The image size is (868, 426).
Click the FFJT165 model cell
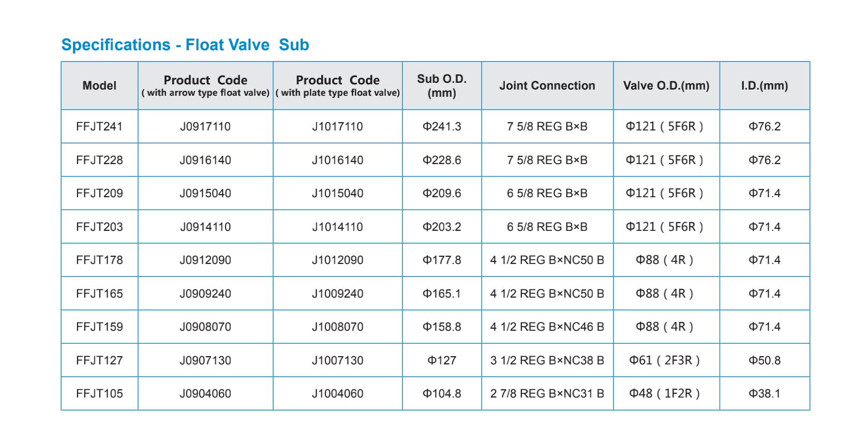click(x=99, y=294)
